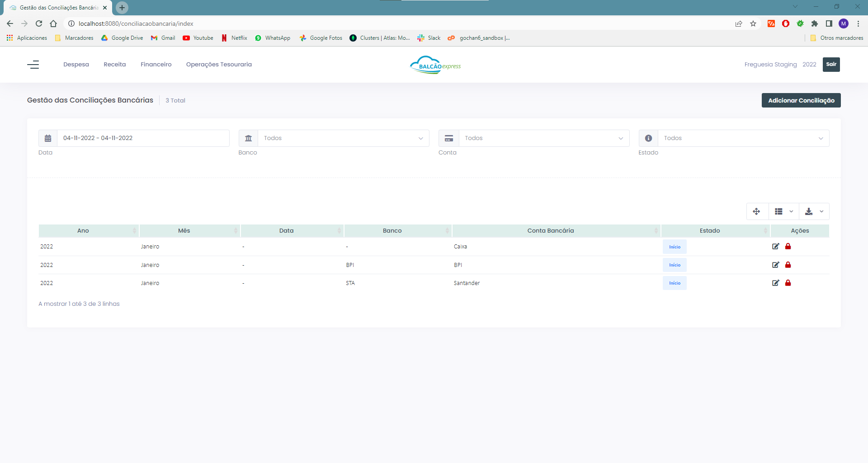Open the Google Fotos bookmark
The image size is (868, 463).
[x=321, y=38]
